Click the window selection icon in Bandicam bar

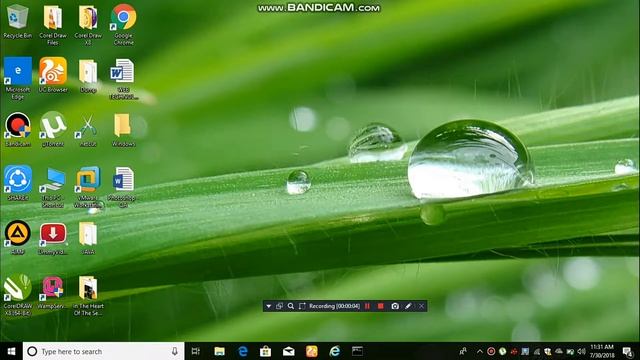[279, 306]
